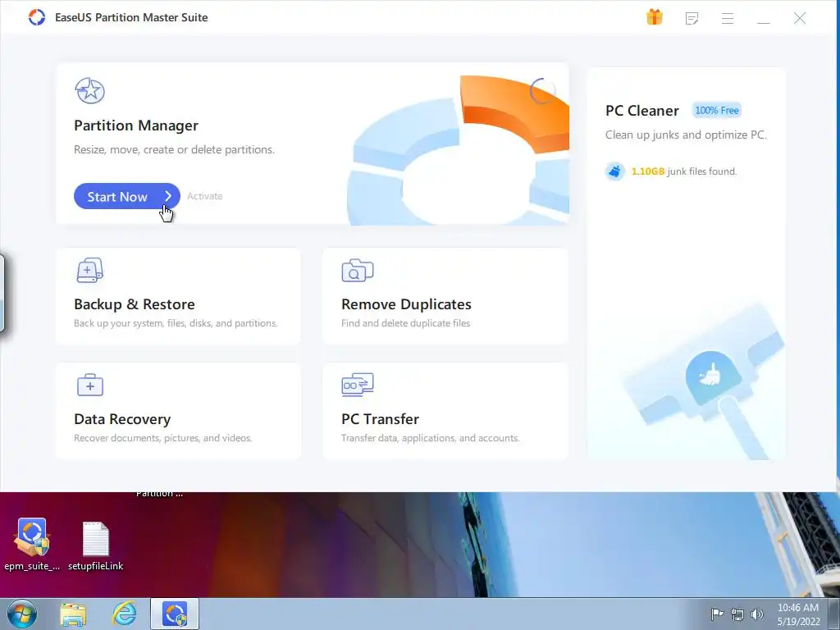Click 'Clean up junks and optimize PC.' text
This screenshot has height=630, width=840.
point(686,135)
